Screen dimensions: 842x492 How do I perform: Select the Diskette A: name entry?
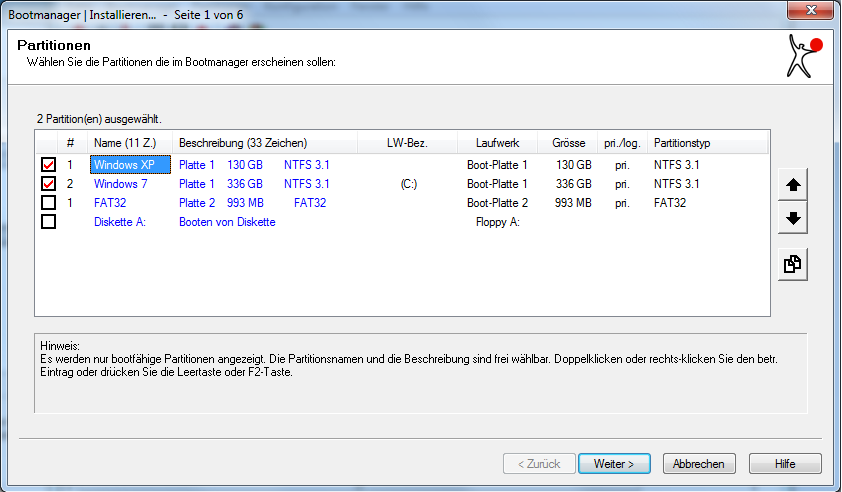[120, 222]
